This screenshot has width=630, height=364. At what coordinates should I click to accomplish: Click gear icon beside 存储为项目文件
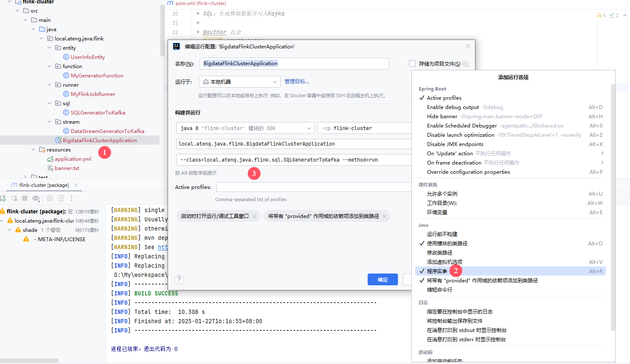(x=465, y=64)
